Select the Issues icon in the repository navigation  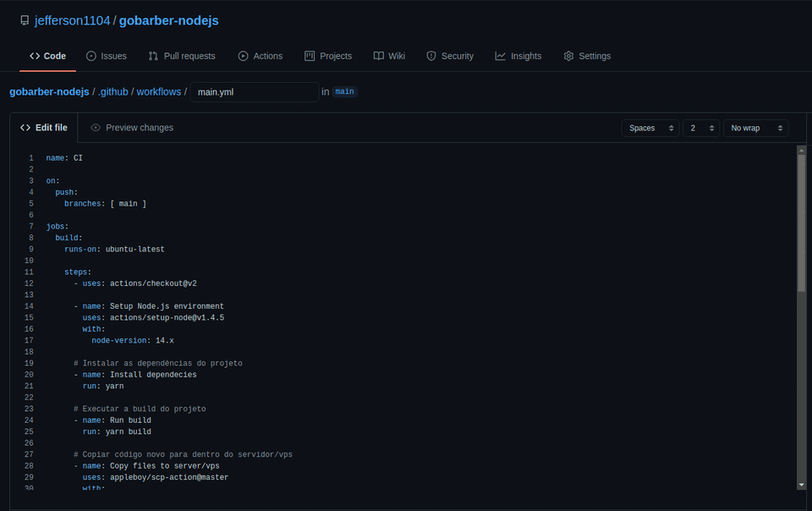coord(90,56)
